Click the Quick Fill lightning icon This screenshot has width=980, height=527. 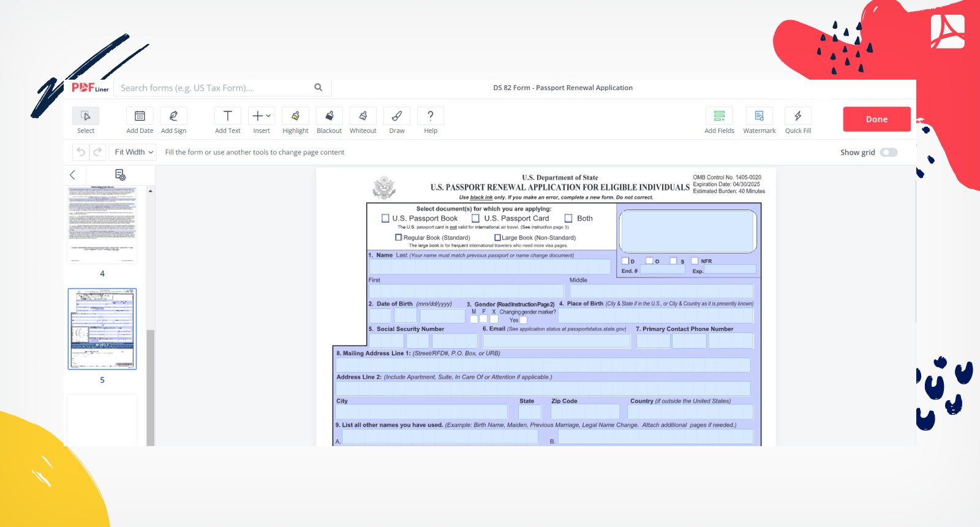[797, 116]
